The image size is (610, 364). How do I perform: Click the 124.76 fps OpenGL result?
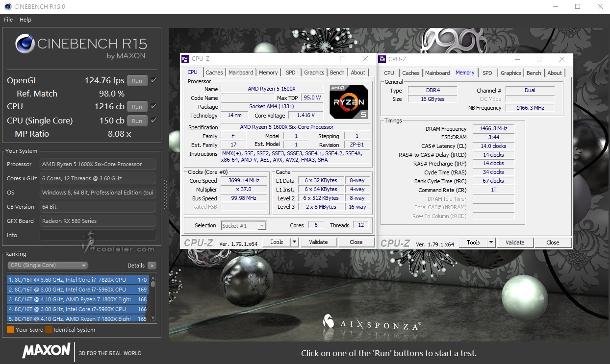tap(105, 80)
